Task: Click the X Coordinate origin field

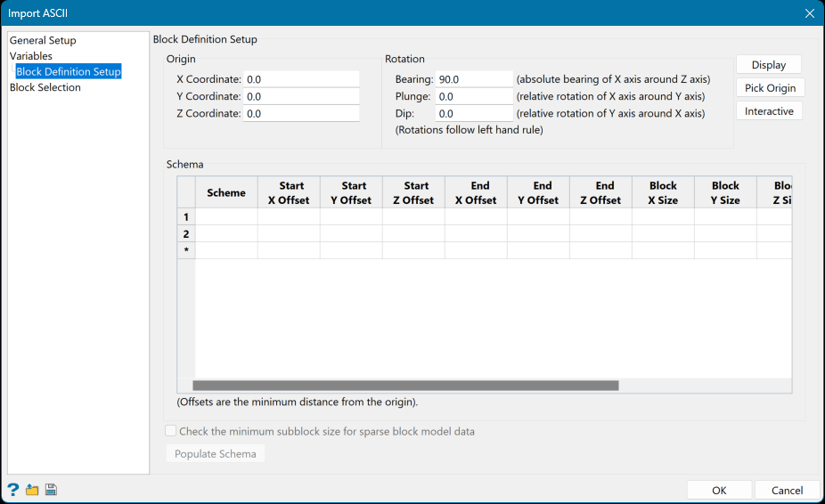Action: [x=301, y=79]
